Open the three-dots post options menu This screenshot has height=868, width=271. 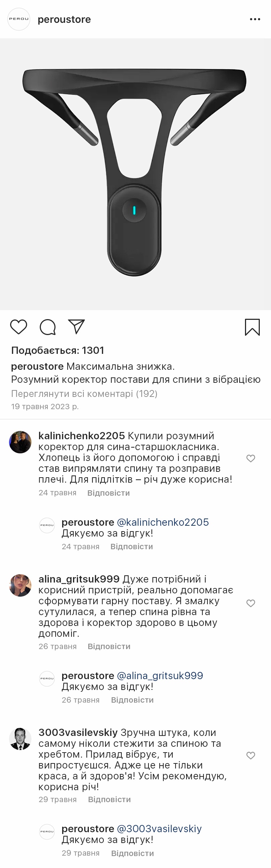click(x=255, y=20)
